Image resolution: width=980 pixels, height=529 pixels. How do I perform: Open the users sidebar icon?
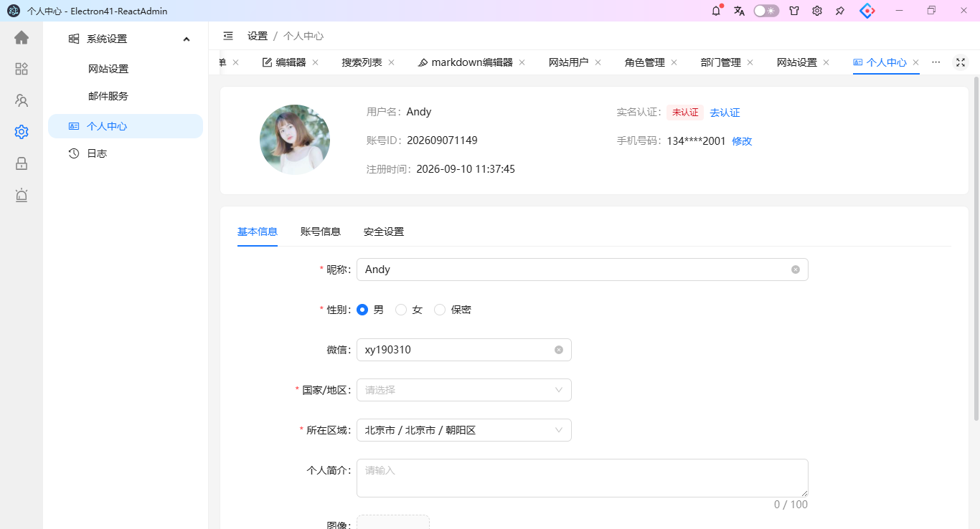pyautogui.click(x=22, y=100)
